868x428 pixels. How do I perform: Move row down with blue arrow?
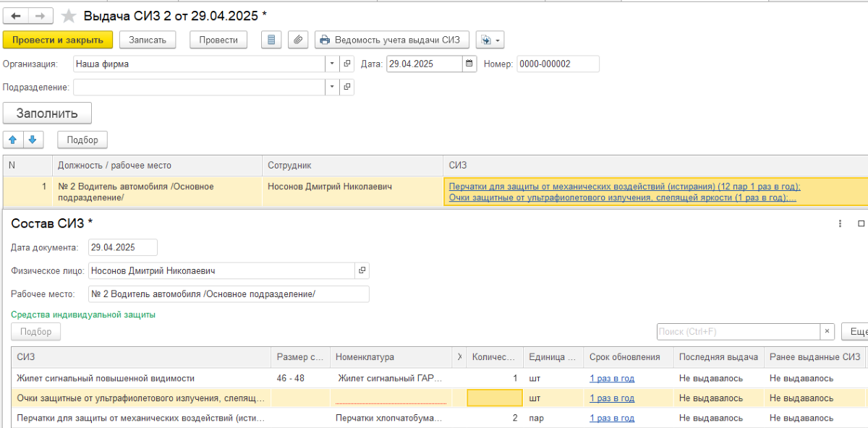(x=32, y=140)
